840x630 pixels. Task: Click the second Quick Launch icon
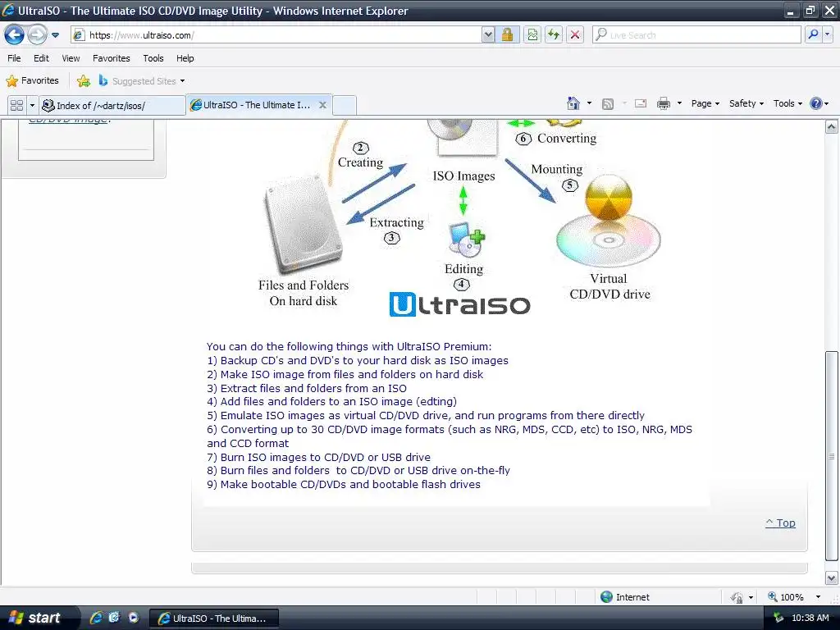(114, 618)
